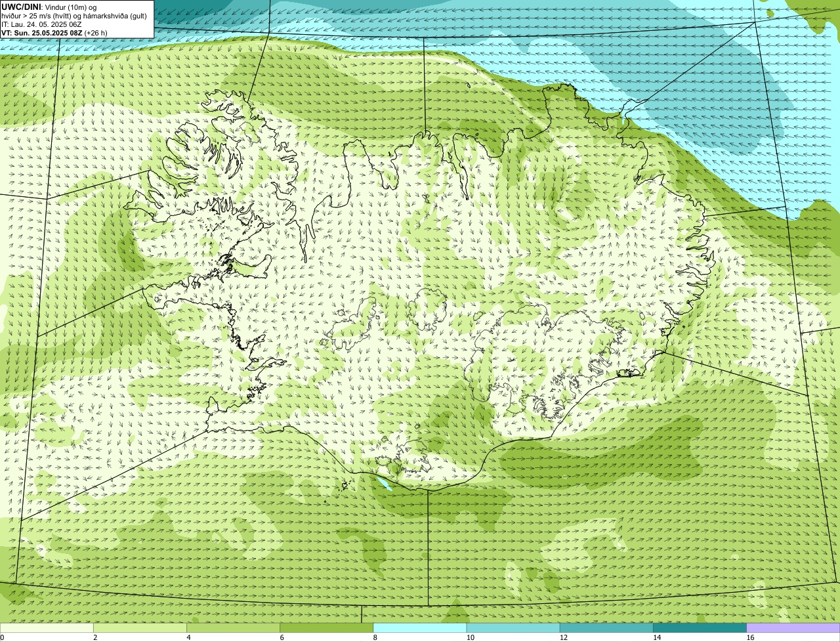Click the "14" scale label

[657, 637]
